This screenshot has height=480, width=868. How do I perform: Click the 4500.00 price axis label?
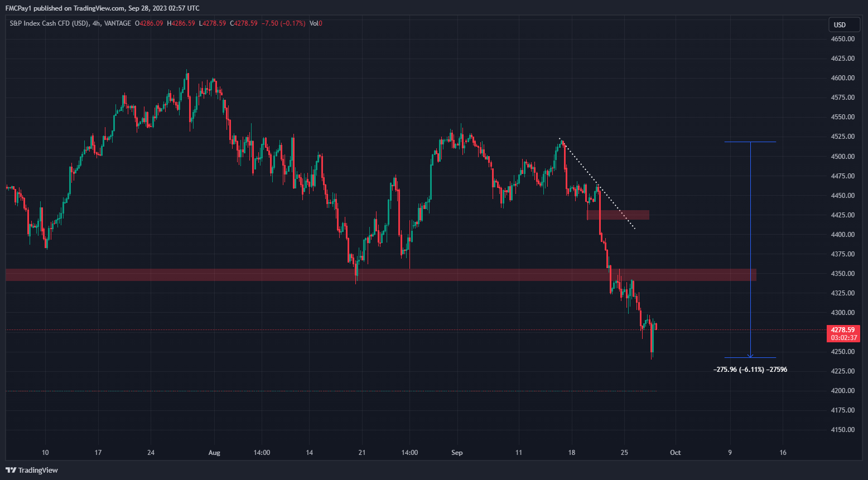[x=842, y=157]
